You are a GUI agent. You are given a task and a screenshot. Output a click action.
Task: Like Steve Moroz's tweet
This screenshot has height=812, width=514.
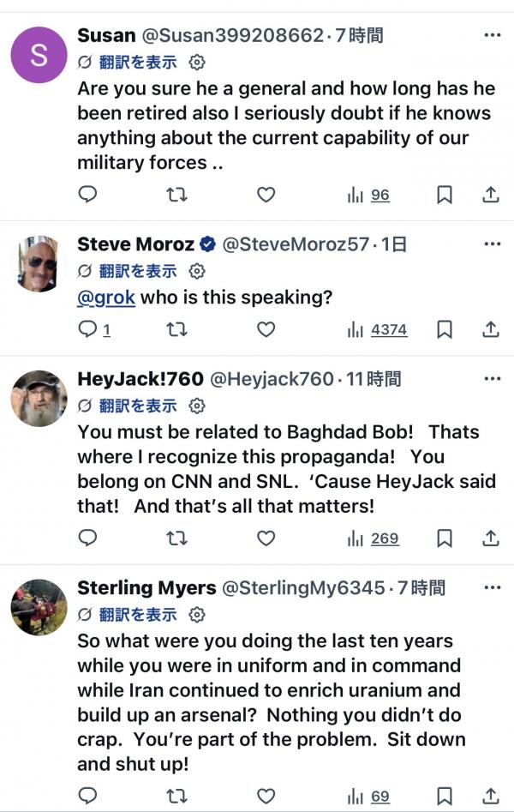266,329
